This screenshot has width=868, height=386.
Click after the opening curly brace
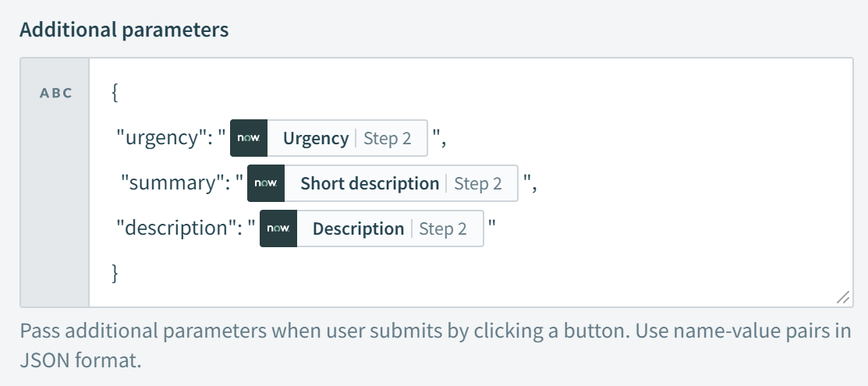pos(120,93)
